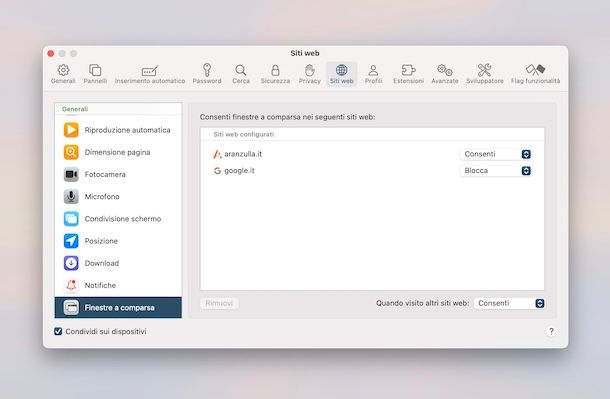The width and height of the screenshot is (610, 399).
Task: Close the Siti web window
Action: pyautogui.click(x=51, y=53)
